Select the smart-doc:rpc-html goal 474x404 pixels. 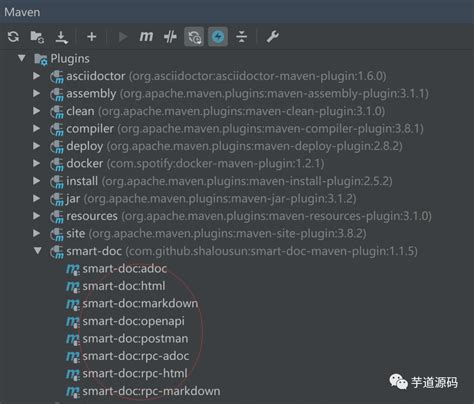135,373
